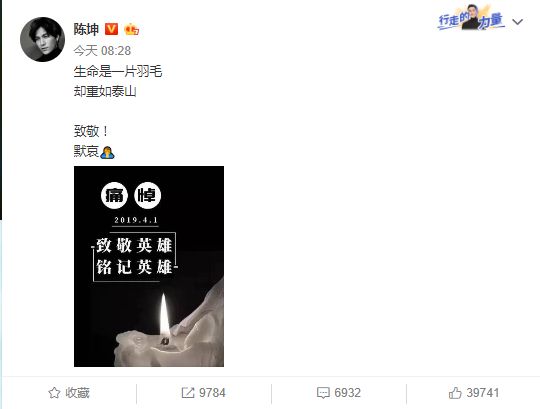Click the 行走的力量 banner badge
The height and width of the screenshot is (409, 540).
(x=472, y=18)
